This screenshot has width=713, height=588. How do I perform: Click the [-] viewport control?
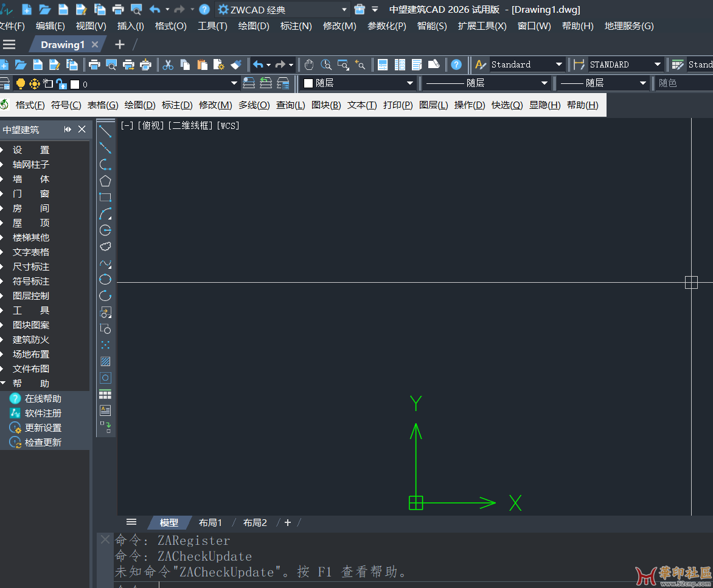(127, 125)
